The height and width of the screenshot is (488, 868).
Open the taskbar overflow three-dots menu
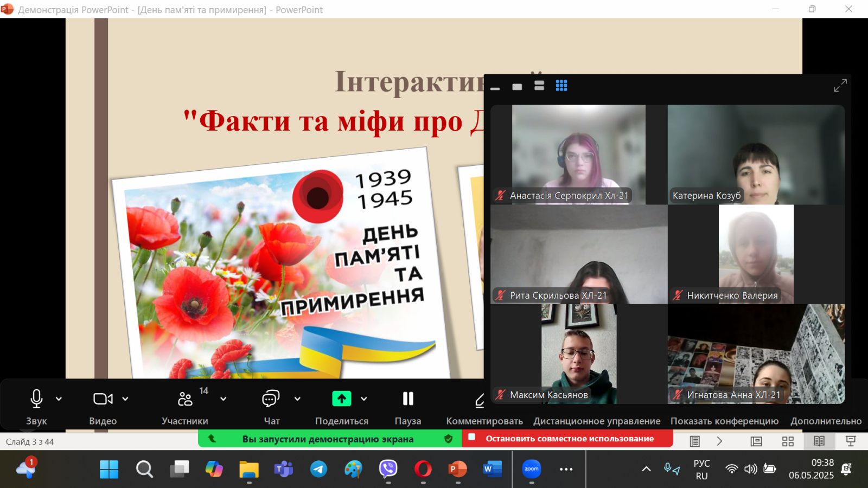coord(566,470)
